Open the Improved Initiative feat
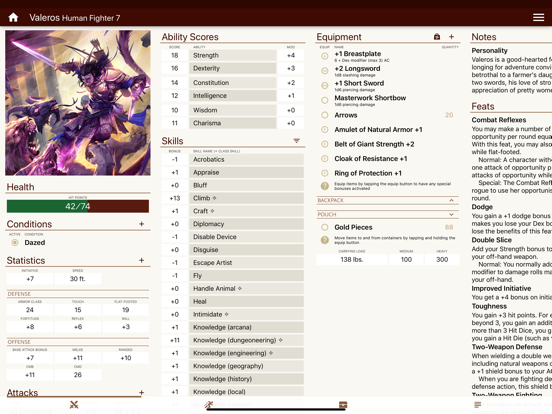 [501, 288]
